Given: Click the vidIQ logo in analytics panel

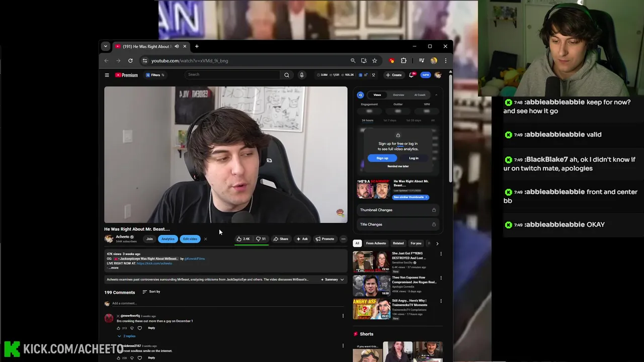Looking at the screenshot, I should coord(360,95).
